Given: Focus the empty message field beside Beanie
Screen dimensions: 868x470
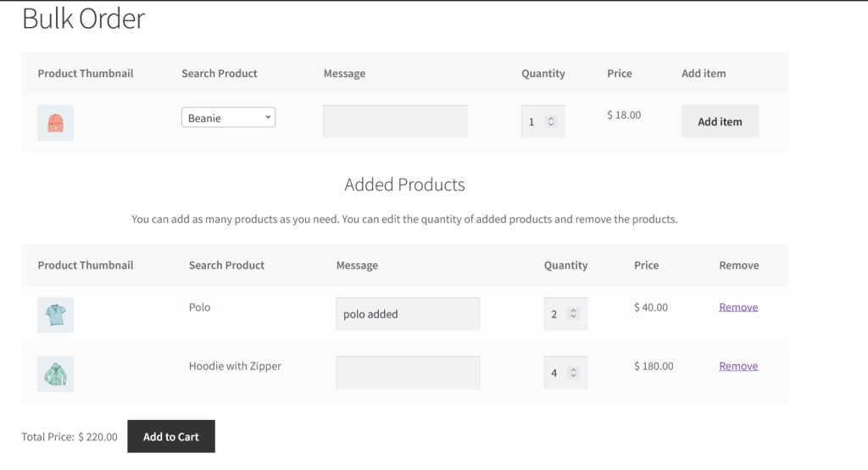Looking at the screenshot, I should point(395,121).
